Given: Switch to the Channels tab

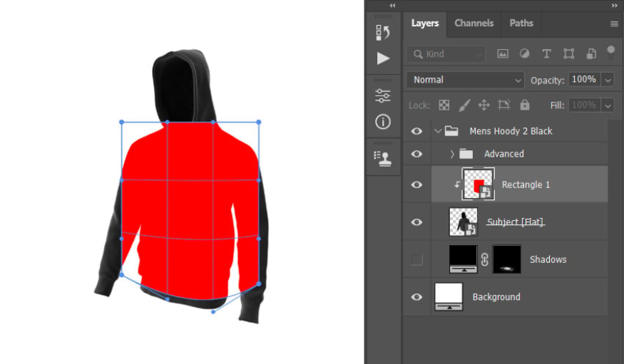Looking at the screenshot, I should point(474,23).
